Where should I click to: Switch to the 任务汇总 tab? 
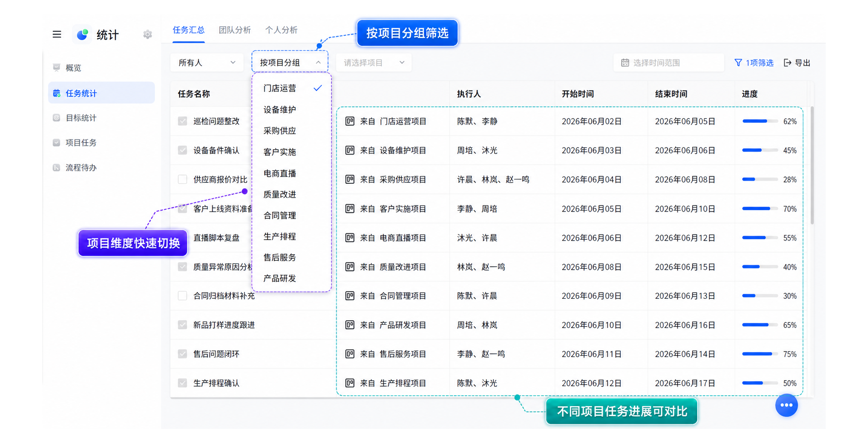click(x=189, y=30)
